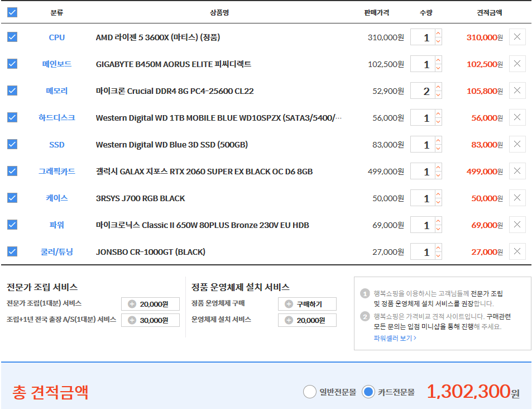Uncheck the 쿨러/튜닝 row checkbox
The height and width of the screenshot is (409, 532).
pyautogui.click(x=12, y=251)
